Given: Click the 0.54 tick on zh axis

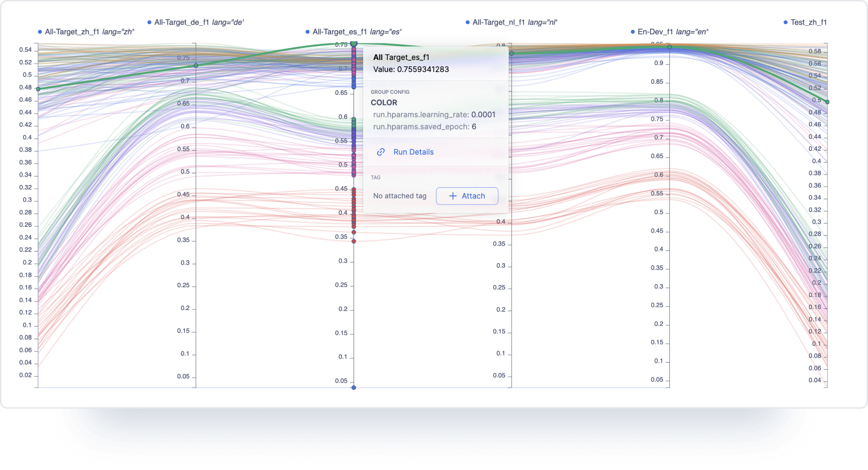Looking at the screenshot, I should coord(26,50).
